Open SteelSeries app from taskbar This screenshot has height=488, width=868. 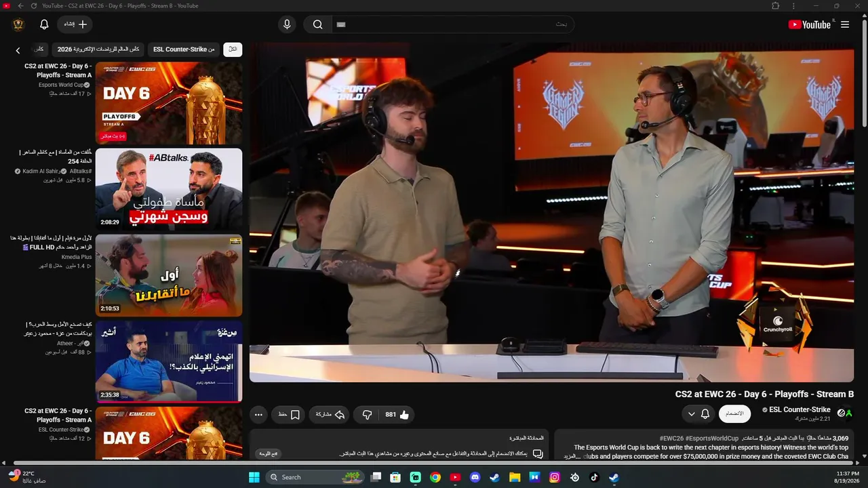[x=574, y=477]
